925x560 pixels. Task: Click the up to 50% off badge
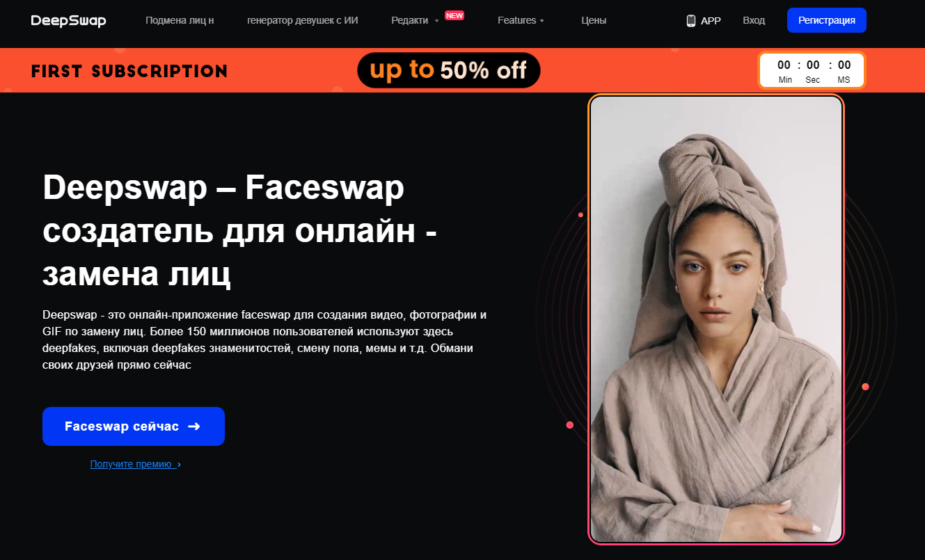[449, 70]
